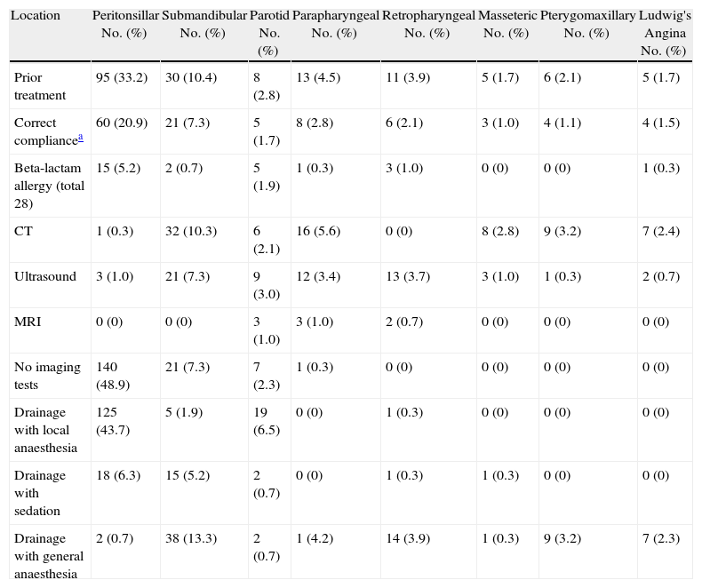The height and width of the screenshot is (588, 702).
Task: Select the Drainage with general anaesthesia label
Action: coord(49,556)
